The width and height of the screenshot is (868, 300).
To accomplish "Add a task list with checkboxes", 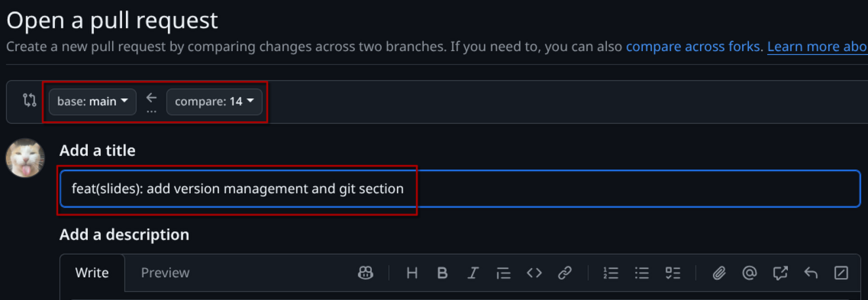I will (x=673, y=273).
